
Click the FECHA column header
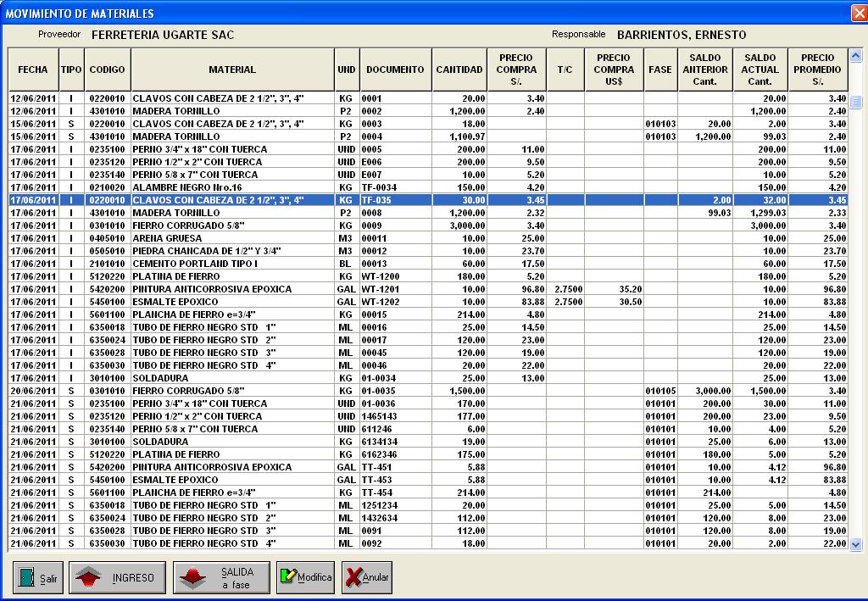(33, 69)
